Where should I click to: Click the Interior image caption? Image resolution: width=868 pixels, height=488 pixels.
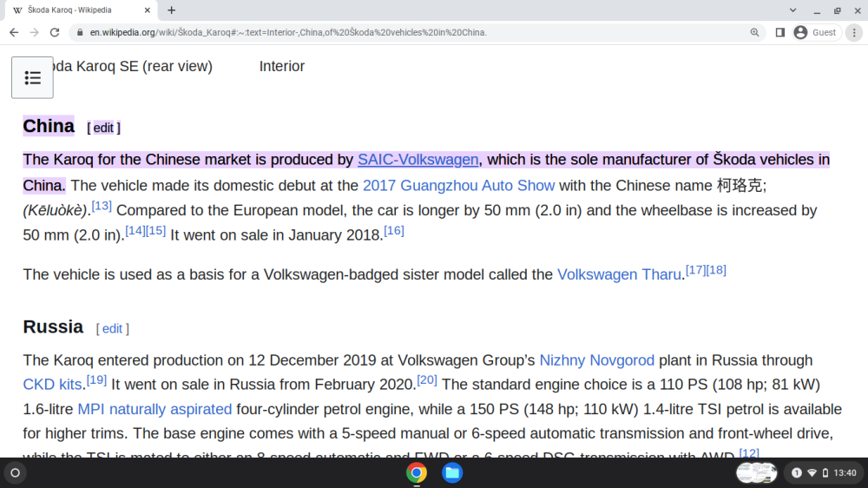tap(282, 67)
